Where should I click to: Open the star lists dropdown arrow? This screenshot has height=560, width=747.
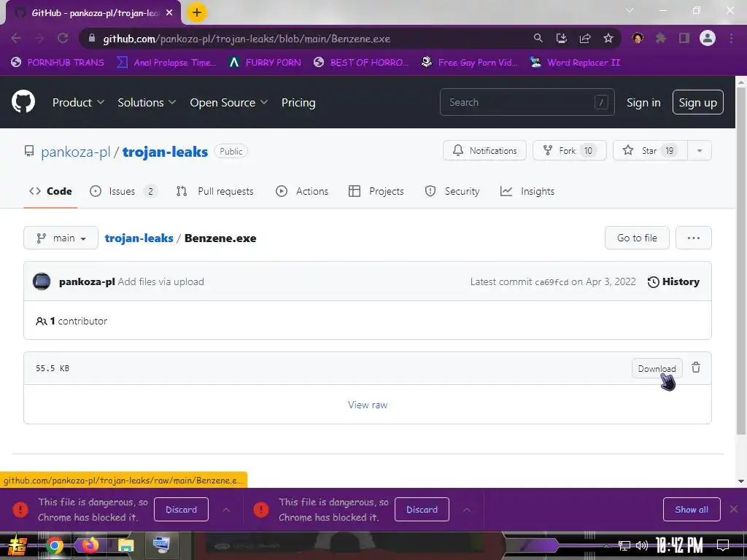click(700, 150)
